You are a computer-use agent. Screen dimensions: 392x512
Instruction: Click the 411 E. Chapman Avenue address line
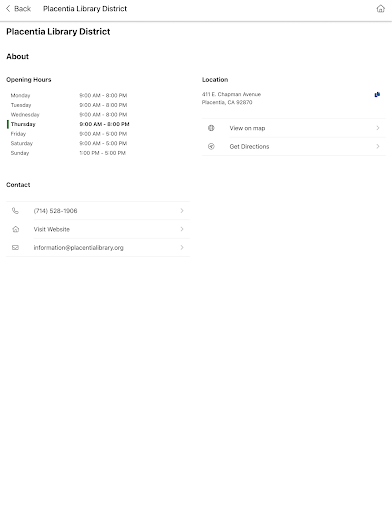[231, 94]
